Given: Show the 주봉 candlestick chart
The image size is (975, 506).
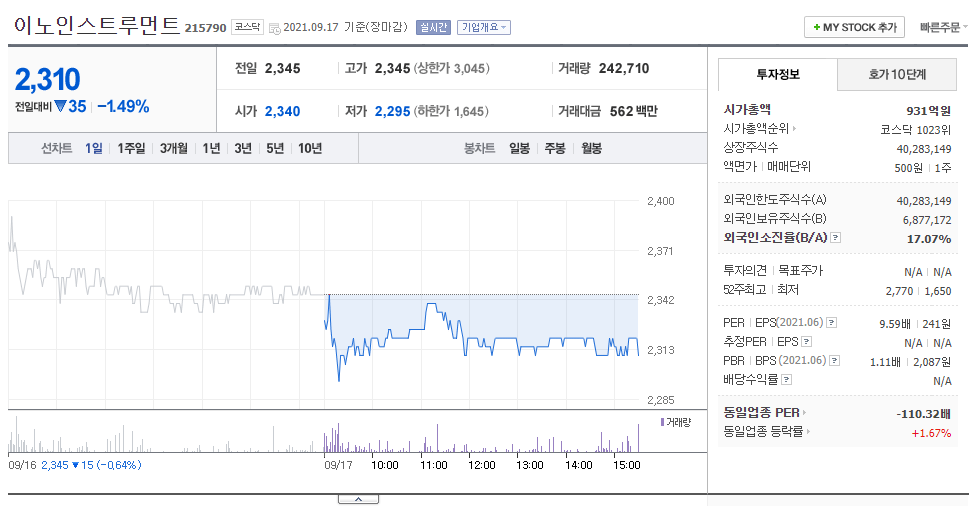Looking at the screenshot, I should click(555, 149).
